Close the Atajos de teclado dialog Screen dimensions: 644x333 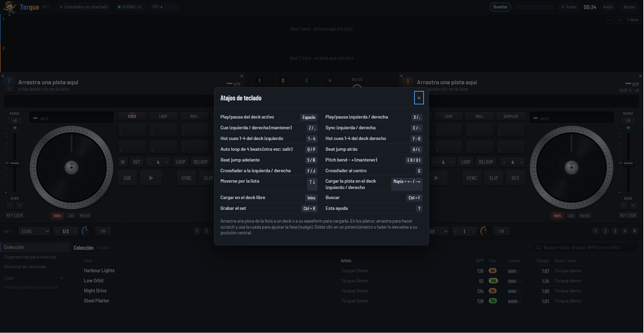[419, 98]
